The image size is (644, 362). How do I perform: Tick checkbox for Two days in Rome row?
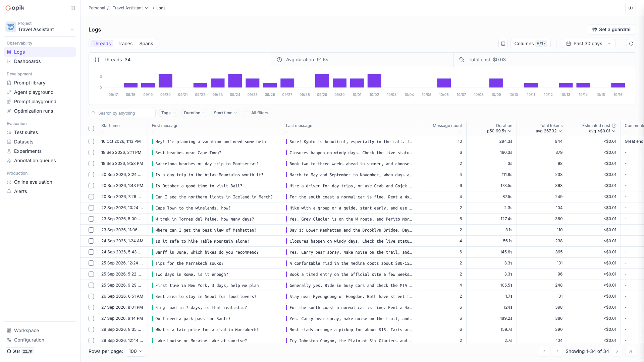pyautogui.click(x=91, y=274)
